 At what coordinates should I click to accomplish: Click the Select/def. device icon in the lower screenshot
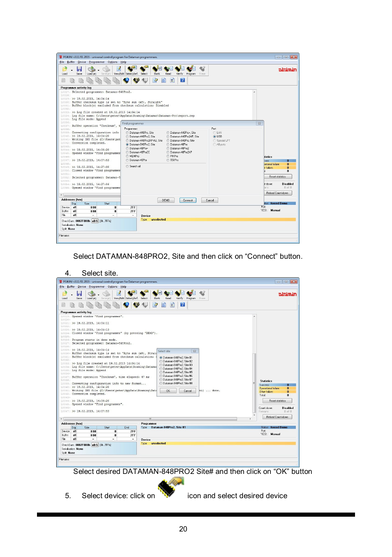[x=132, y=295]
